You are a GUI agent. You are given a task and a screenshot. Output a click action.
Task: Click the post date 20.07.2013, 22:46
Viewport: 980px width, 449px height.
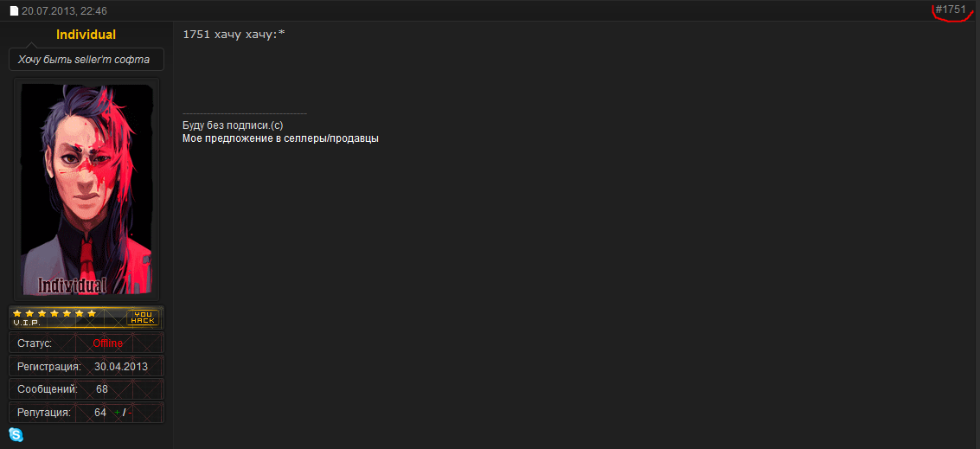click(x=65, y=11)
